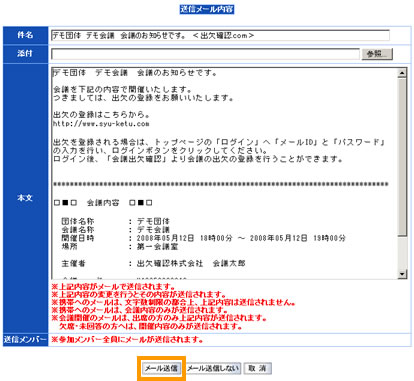414x381 pixels.
Task: Click the http://www.syu-ketu.com URL text
Action: pyautogui.click(x=101, y=124)
